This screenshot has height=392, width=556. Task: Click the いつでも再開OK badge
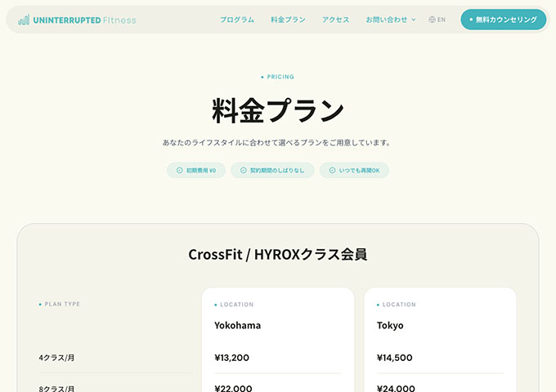(x=354, y=171)
